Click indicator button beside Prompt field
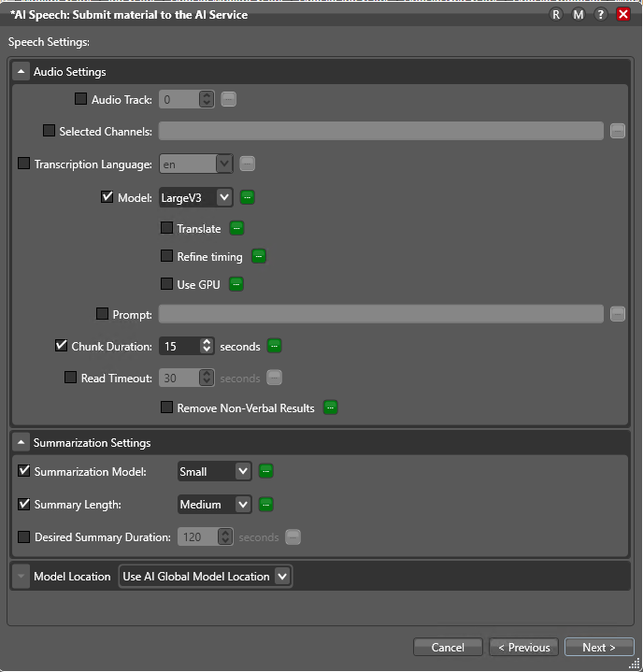Viewport: 643px width, 672px height. (x=618, y=314)
